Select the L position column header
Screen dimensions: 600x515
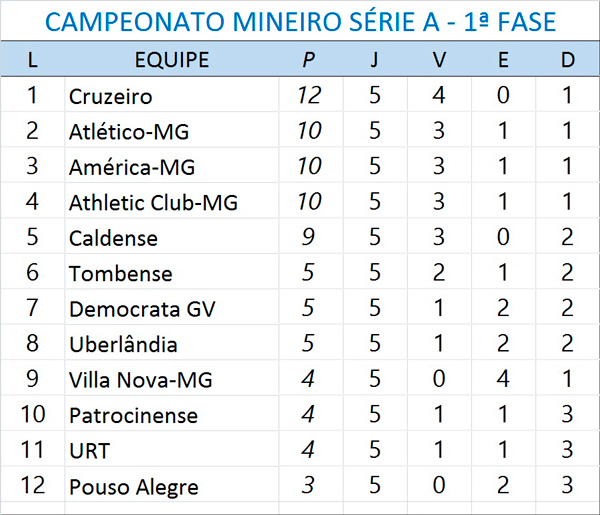32,60
